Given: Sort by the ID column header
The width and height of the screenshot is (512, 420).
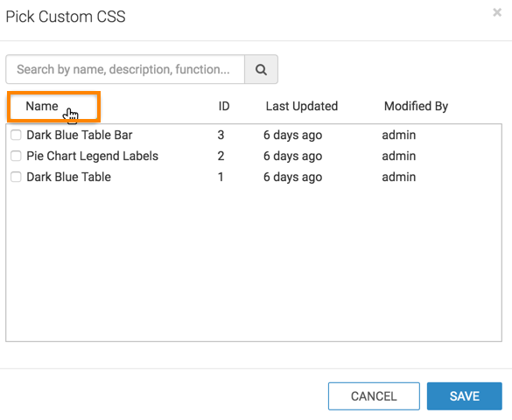Looking at the screenshot, I should click(224, 106).
